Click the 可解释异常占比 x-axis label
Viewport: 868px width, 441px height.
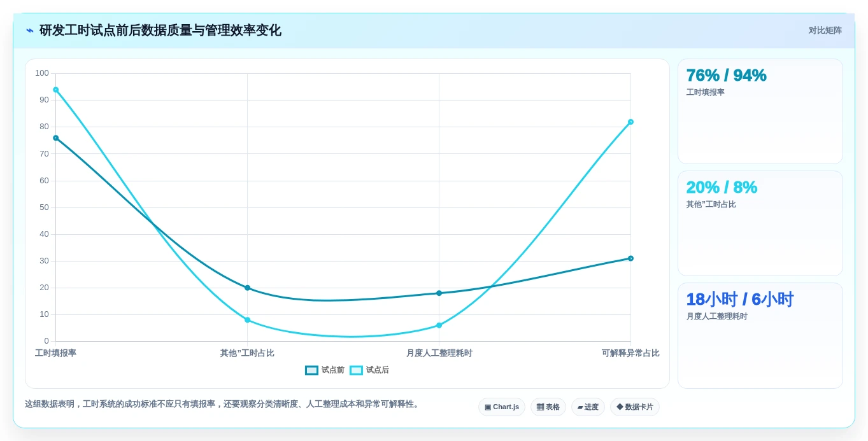pos(630,353)
